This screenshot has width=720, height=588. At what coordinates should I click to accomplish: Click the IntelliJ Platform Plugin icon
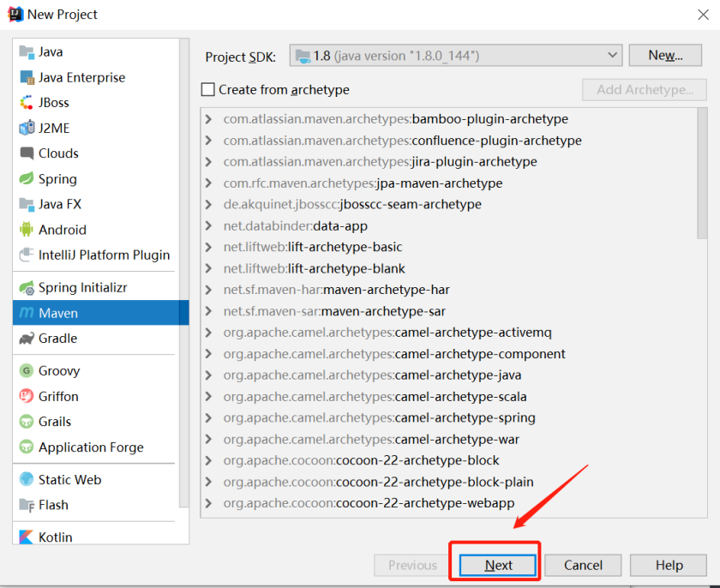click(x=27, y=255)
